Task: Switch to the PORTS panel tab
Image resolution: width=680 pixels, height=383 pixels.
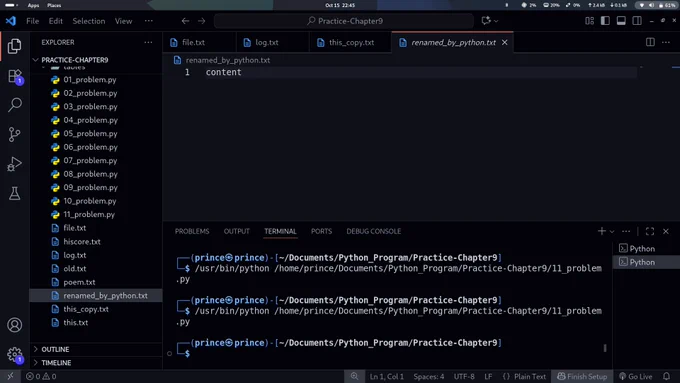Action: [321, 231]
